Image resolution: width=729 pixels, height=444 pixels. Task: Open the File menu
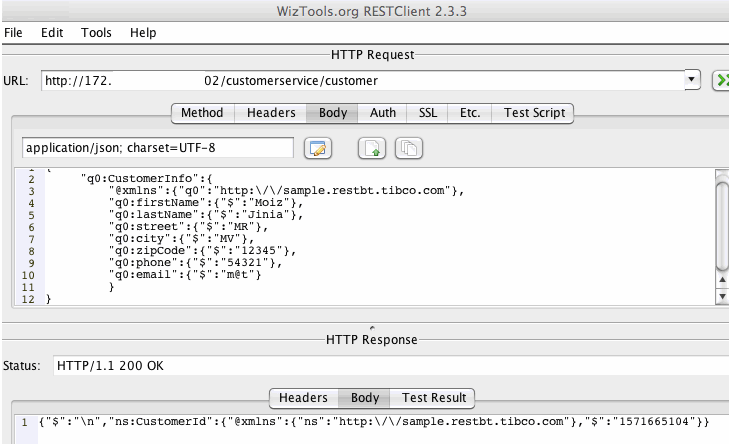coord(14,32)
